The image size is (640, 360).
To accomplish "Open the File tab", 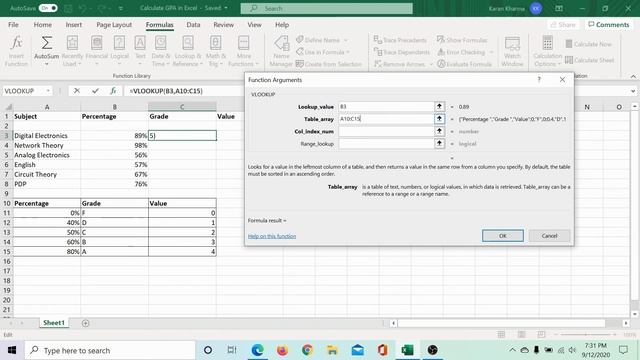I will (x=13, y=24).
